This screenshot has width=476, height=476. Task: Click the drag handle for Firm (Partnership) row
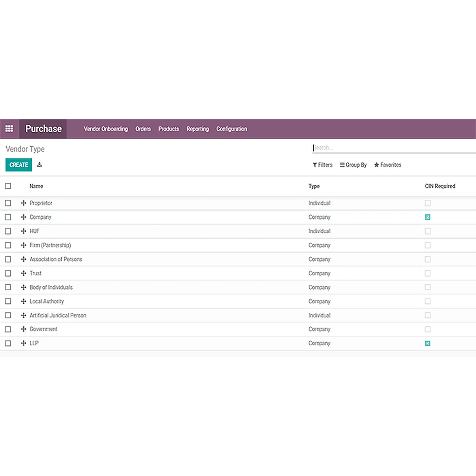point(24,245)
